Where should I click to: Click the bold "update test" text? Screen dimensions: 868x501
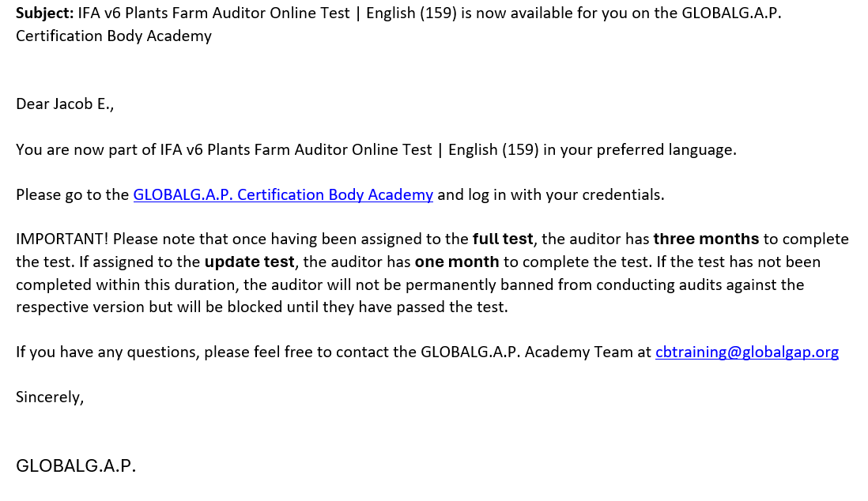249,262
